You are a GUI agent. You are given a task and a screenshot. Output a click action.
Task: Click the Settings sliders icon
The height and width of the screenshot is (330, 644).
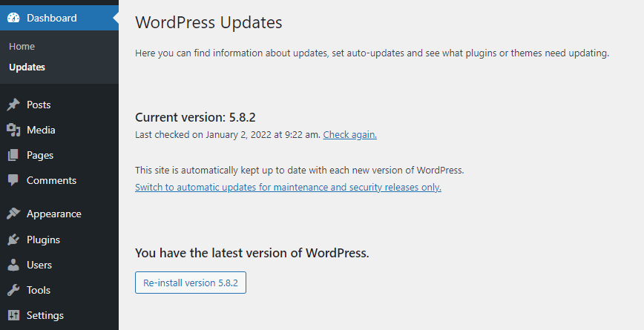13,315
